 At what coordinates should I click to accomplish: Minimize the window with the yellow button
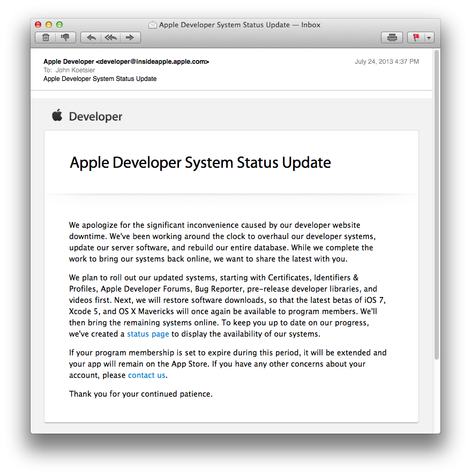(x=49, y=25)
